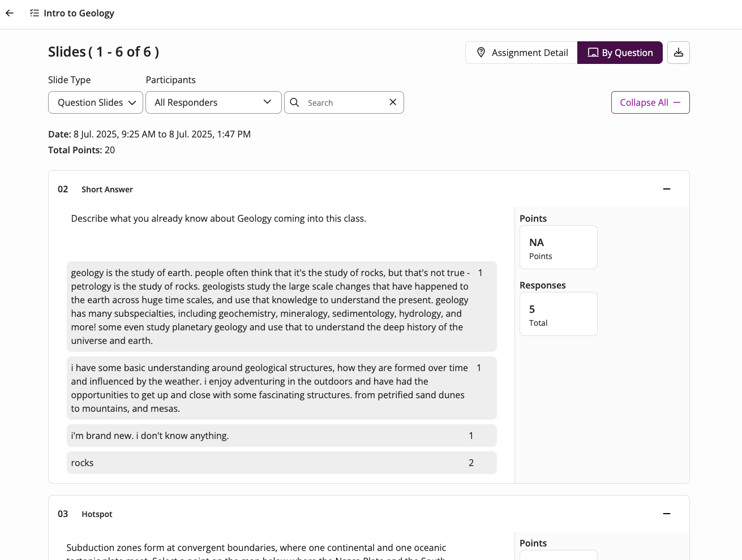Screen dimensions: 742x560
Task: Click the Total Points: 20 text
Action: 82,150
